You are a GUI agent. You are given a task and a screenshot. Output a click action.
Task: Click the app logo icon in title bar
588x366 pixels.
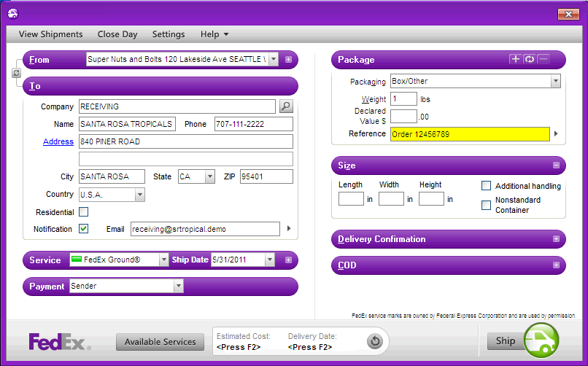pos(12,13)
